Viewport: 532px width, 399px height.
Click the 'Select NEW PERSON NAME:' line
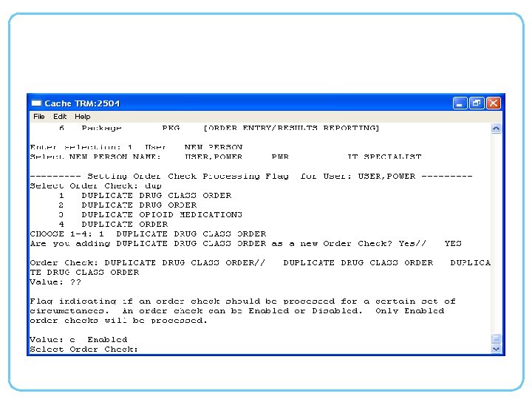pyautogui.click(x=225, y=157)
